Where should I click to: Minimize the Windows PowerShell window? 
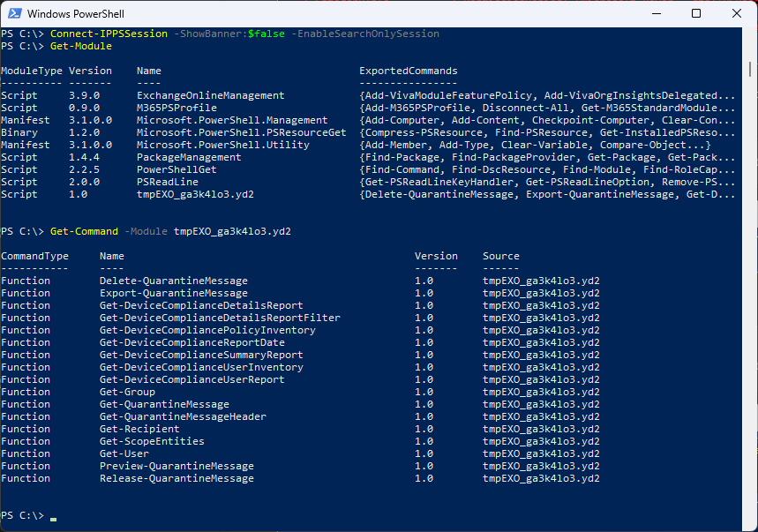(656, 13)
